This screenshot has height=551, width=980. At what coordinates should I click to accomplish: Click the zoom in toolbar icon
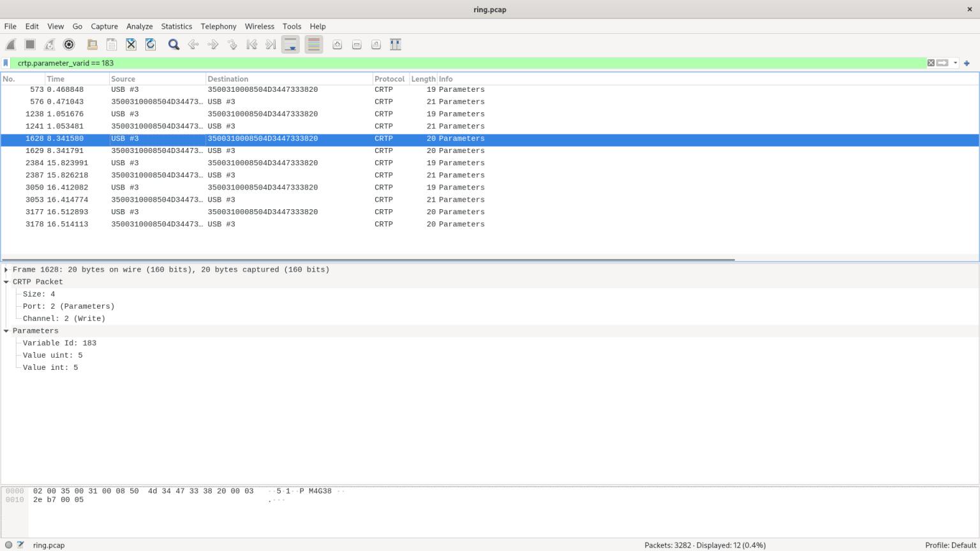[337, 45]
